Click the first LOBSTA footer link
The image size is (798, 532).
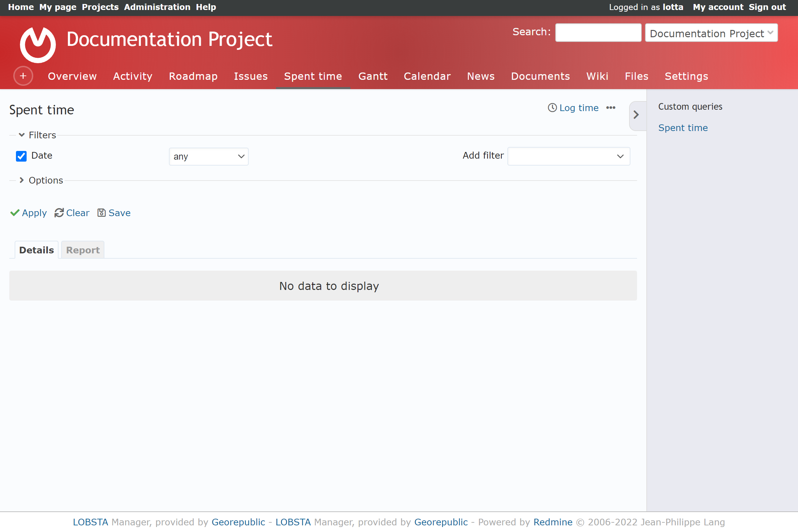pyautogui.click(x=90, y=522)
